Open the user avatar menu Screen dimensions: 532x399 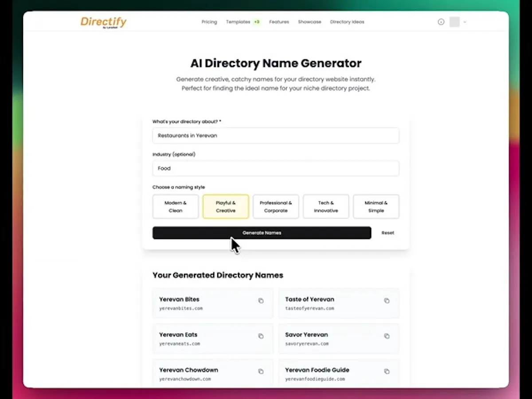point(454,22)
